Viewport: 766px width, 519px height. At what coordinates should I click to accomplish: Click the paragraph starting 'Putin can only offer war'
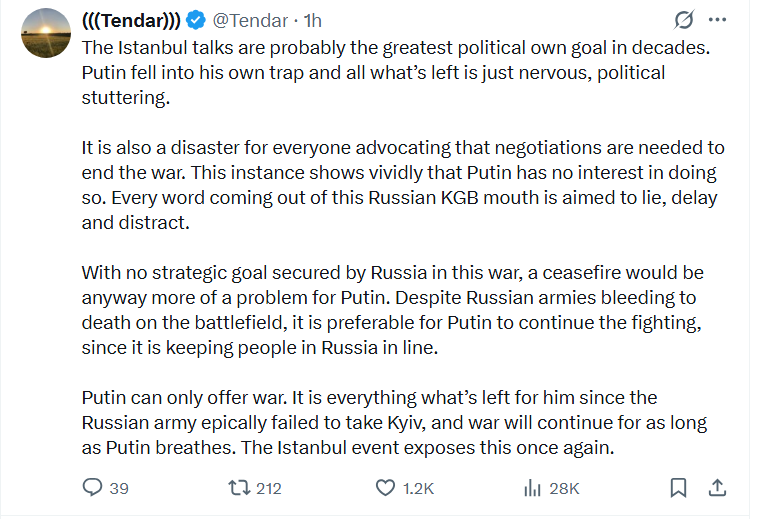pos(394,423)
